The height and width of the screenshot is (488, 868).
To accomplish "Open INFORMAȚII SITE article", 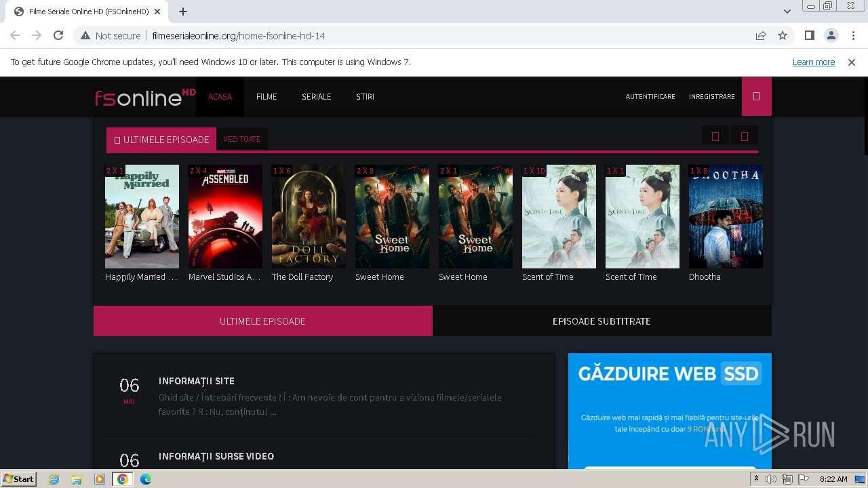I will point(197,381).
